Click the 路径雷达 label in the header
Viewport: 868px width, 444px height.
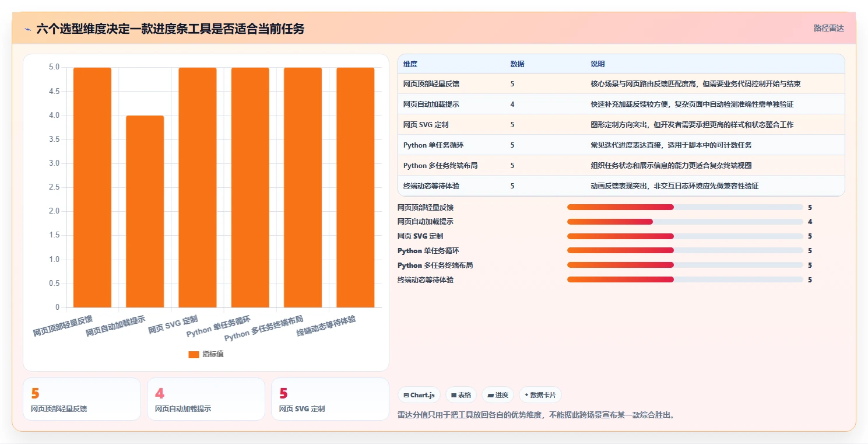coord(828,28)
